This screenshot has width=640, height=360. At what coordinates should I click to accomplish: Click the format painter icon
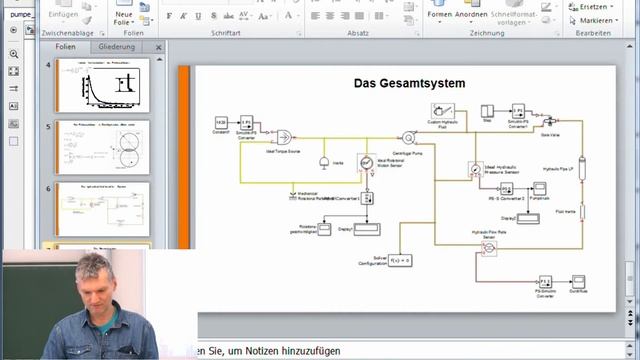(87, 20)
